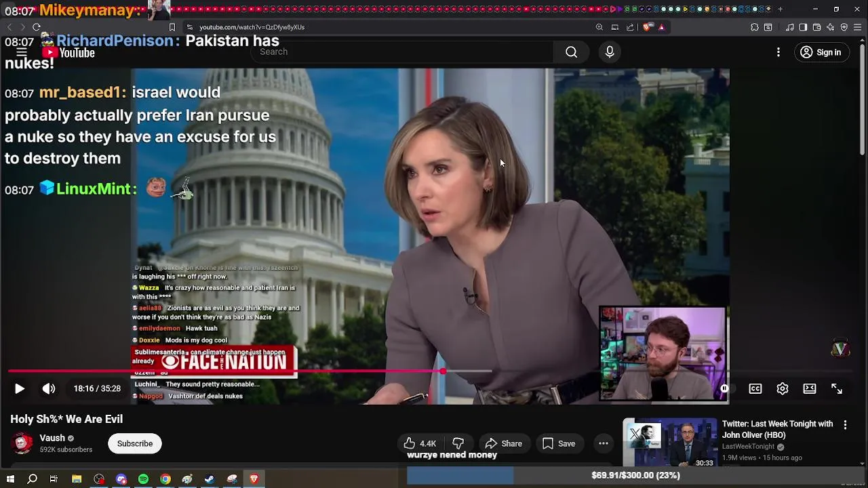Mute the video volume speaker icon
This screenshot has height=488, width=868.
(x=49, y=388)
